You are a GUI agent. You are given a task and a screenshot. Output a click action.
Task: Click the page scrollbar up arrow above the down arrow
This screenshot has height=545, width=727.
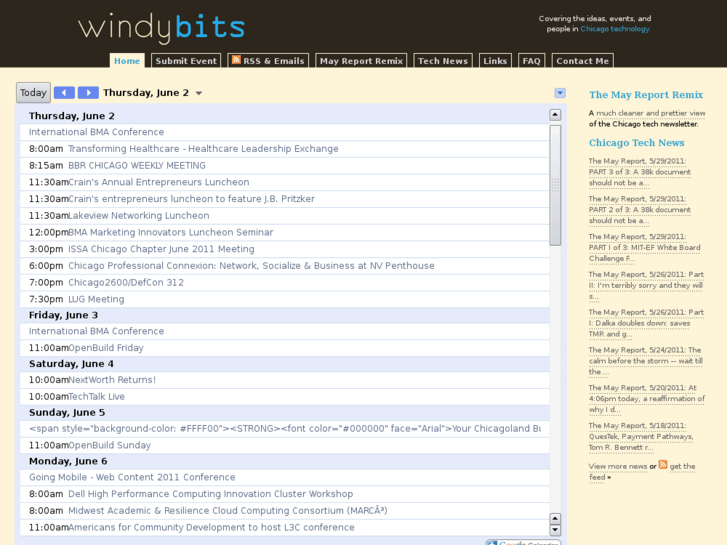tap(555, 519)
